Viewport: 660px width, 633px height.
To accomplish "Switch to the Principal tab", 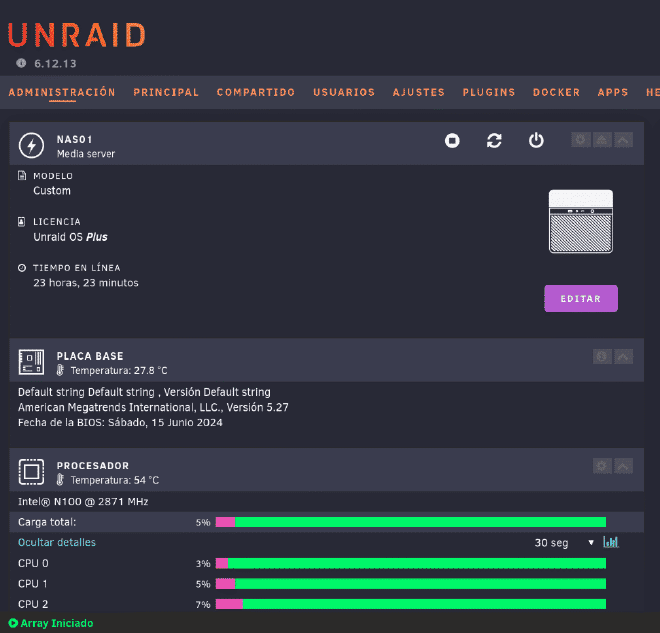I will pos(166,92).
